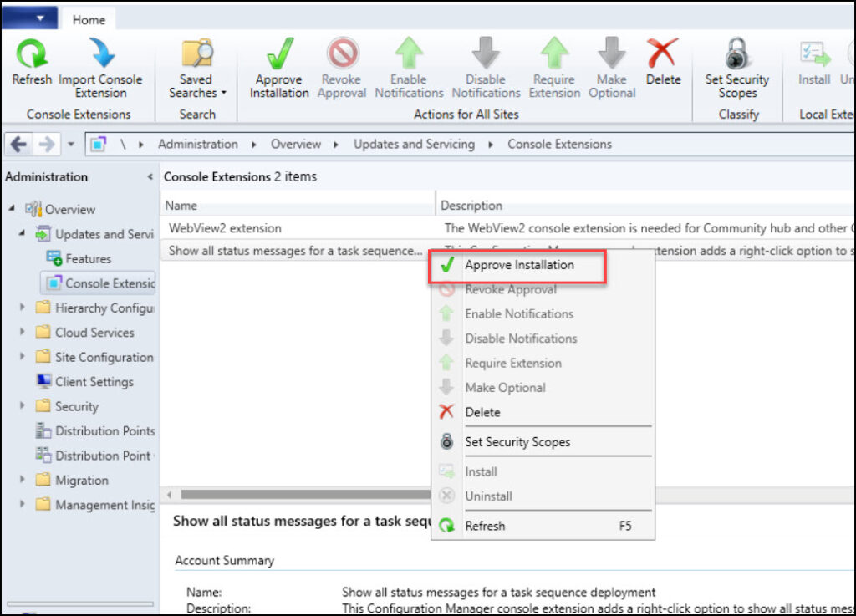Choose Approve Installation from context menu
This screenshot has height=616, width=856.
(543, 265)
